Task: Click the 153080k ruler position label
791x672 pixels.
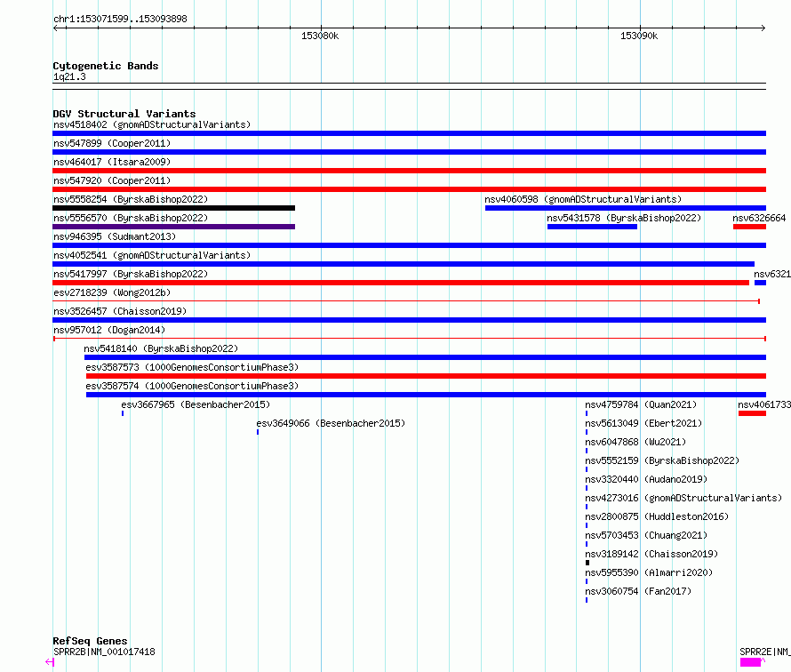Action: pos(320,36)
